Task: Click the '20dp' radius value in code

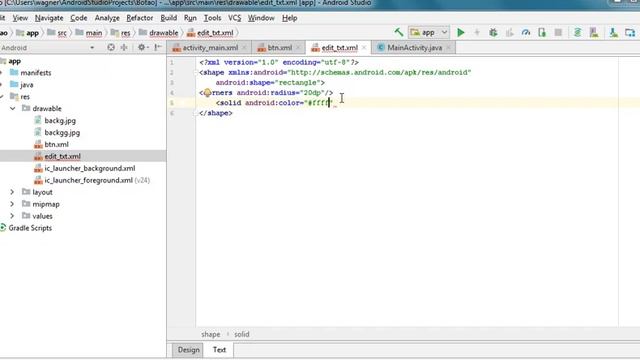Action: (313, 93)
